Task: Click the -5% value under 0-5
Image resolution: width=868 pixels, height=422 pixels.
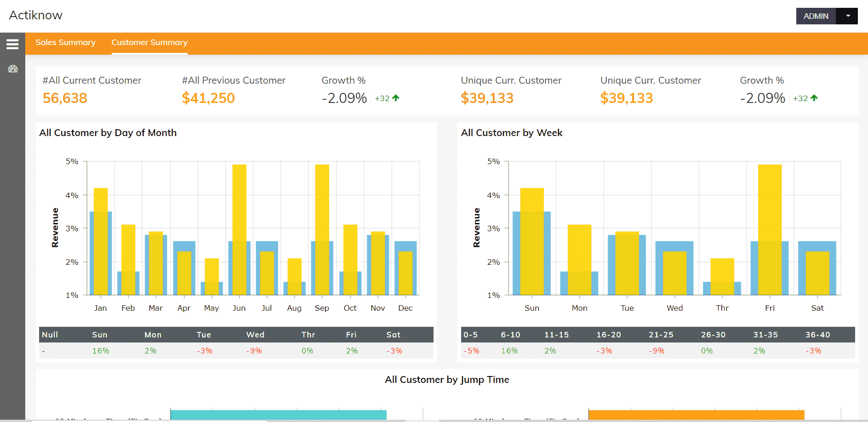Action: [471, 351]
